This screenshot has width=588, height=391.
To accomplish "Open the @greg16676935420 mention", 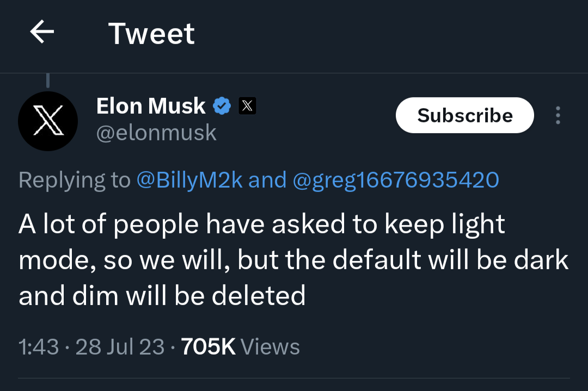I will [396, 180].
